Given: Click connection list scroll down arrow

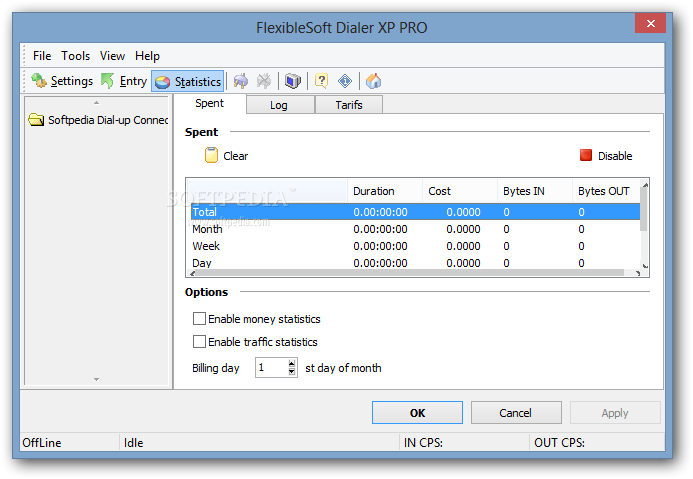Looking at the screenshot, I should coord(96,379).
